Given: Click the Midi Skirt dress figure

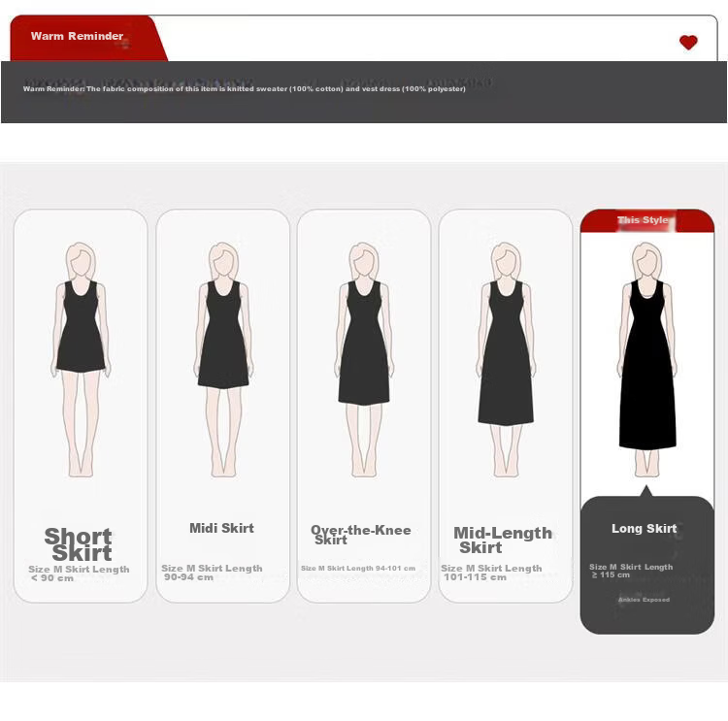Looking at the screenshot, I should pyautogui.click(x=223, y=360).
